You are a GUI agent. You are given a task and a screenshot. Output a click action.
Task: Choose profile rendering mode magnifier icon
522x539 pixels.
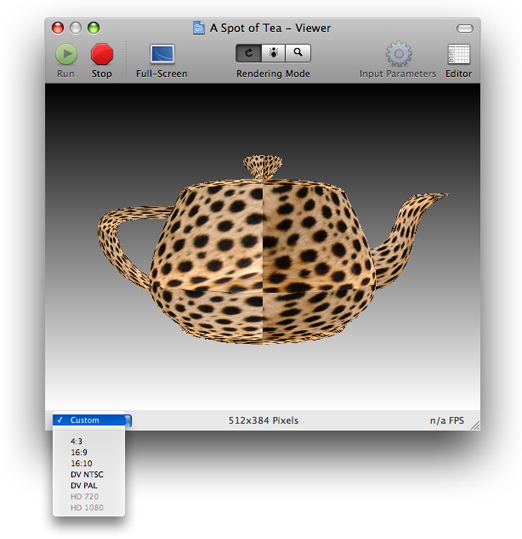coord(298,53)
